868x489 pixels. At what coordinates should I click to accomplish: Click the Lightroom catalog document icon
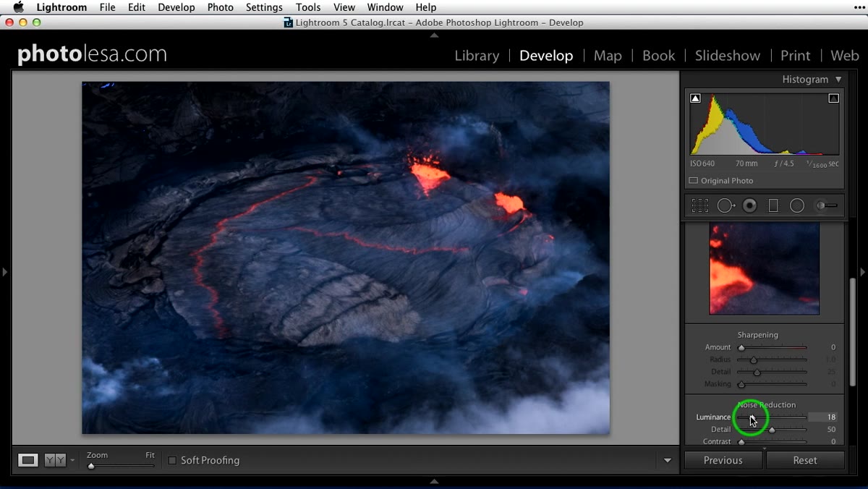tap(289, 22)
